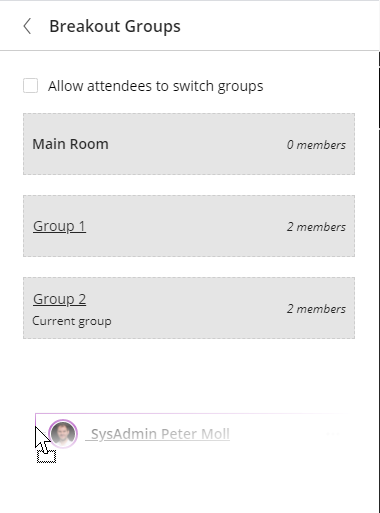Open the Group 1 link
The height and width of the screenshot is (513, 380).
click(59, 226)
